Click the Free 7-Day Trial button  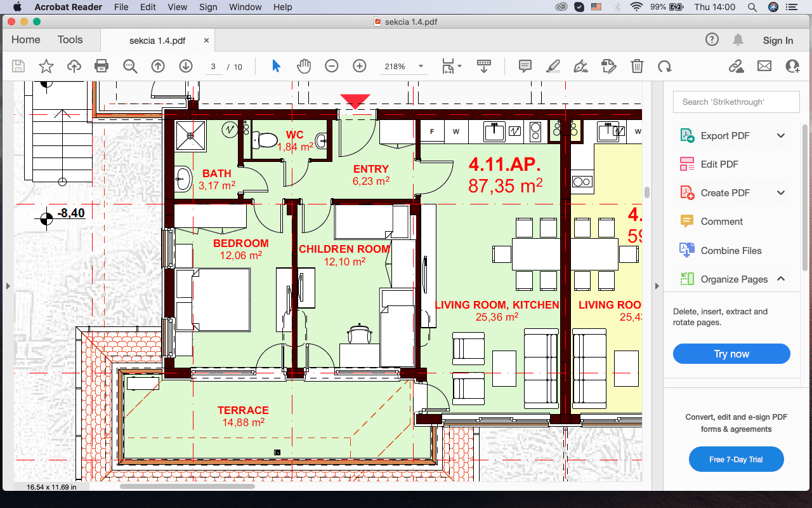point(736,458)
